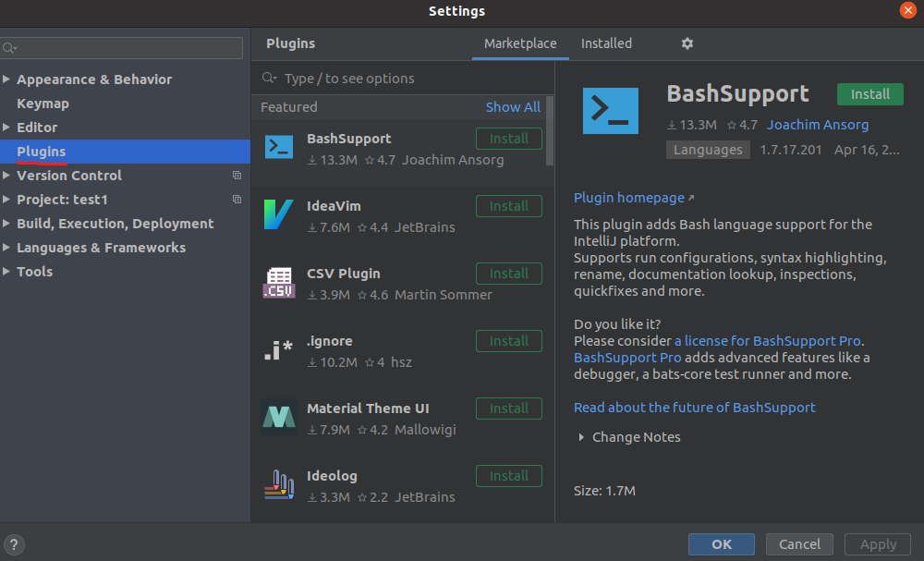Expand the Change Notes section
Screen dimensions: 924x561
point(581,437)
